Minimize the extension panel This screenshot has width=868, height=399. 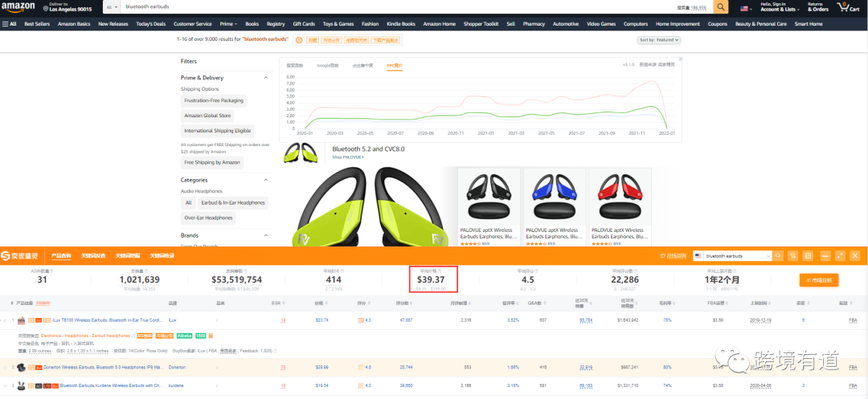(x=825, y=256)
